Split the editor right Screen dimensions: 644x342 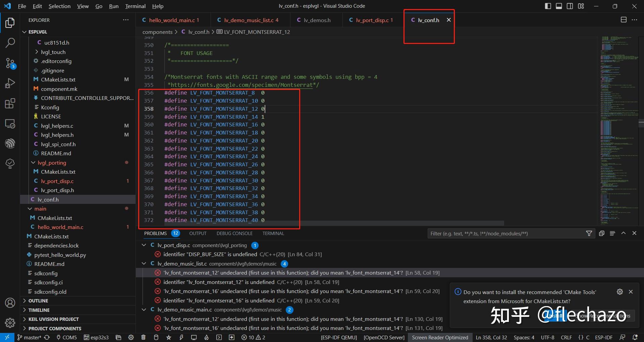tap(624, 20)
